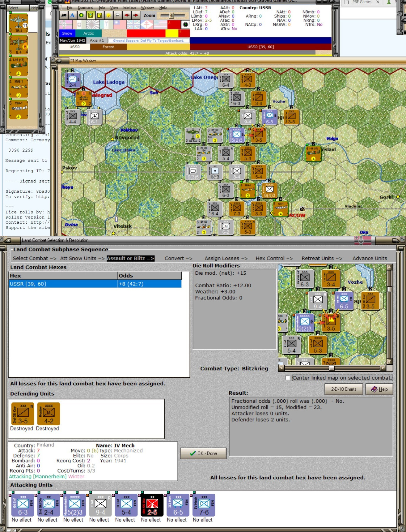
Task: Select the USSR red flag in flag row
Action: pos(174,24)
